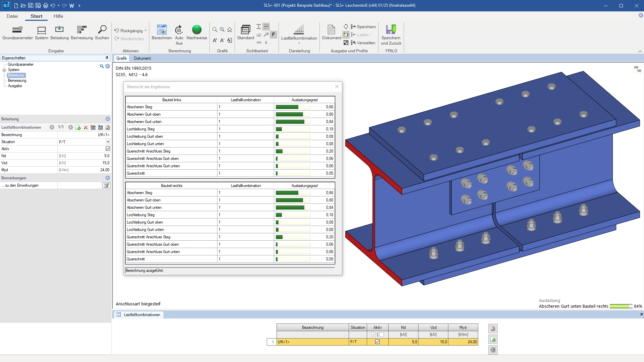Click Speichern und Zurück
Viewport: 644px width, 362px height.
click(391, 35)
